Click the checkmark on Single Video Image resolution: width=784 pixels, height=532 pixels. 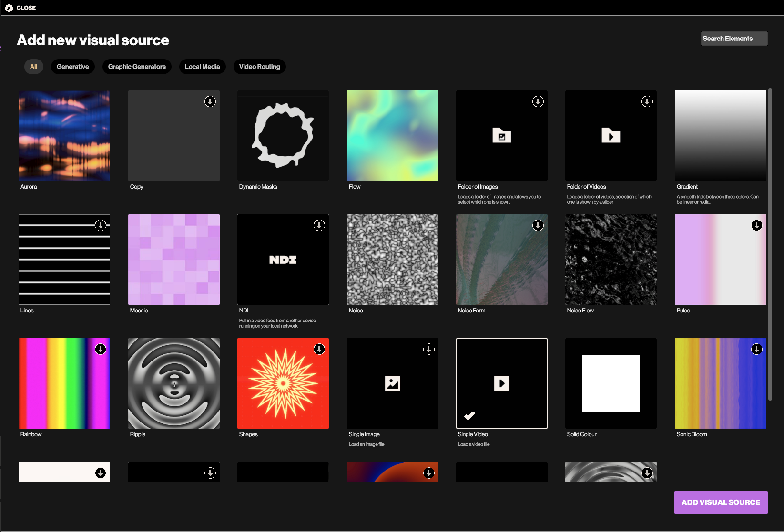(469, 415)
